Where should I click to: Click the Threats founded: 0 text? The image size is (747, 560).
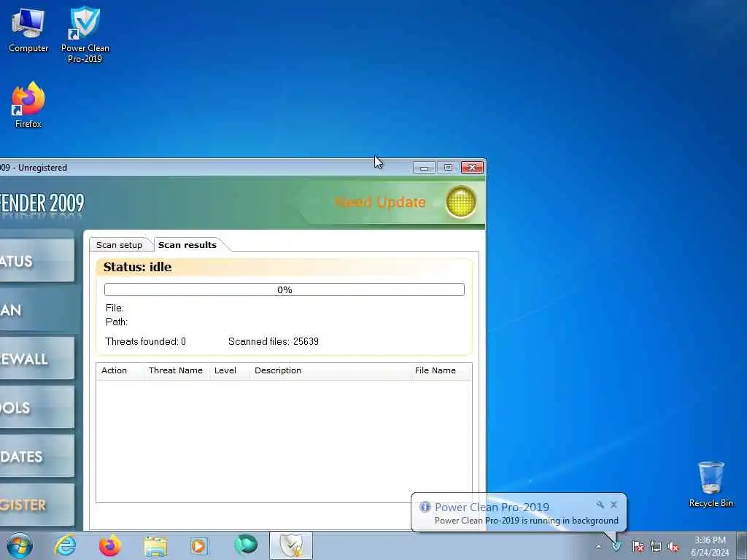(x=145, y=341)
